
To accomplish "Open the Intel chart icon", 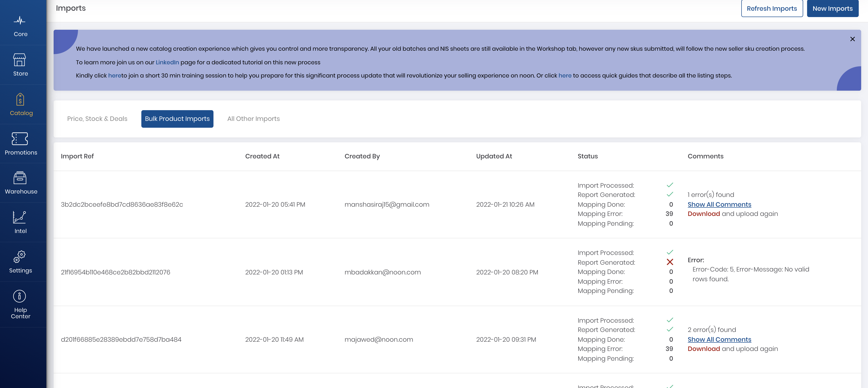I will pos(19,217).
